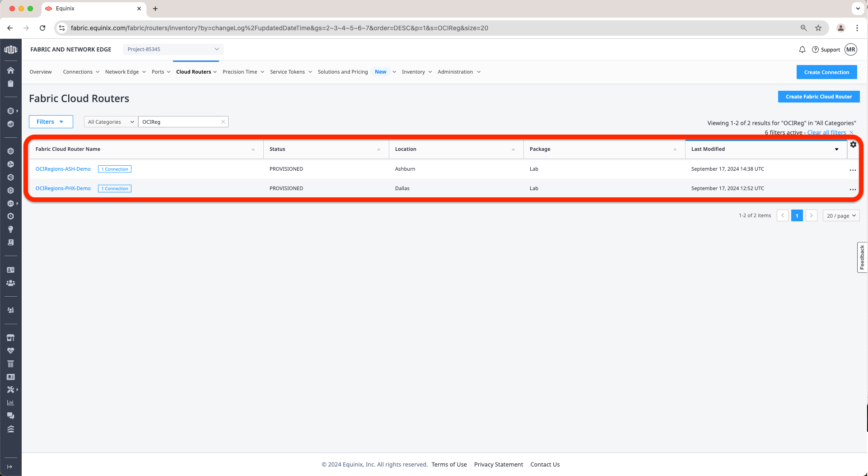Open row actions for OCIRegions-PHX-Demo
Viewport: 868px width, 476px height.
[852, 190]
